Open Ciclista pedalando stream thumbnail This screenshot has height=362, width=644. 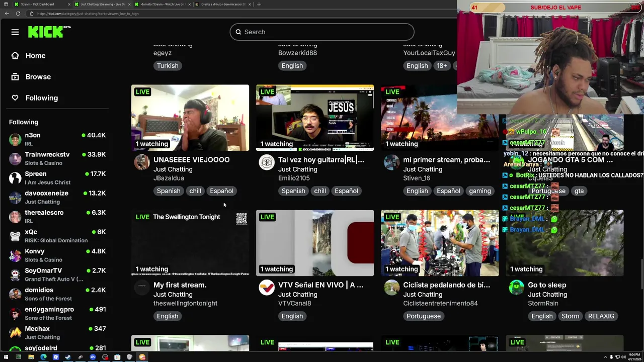[440, 243]
